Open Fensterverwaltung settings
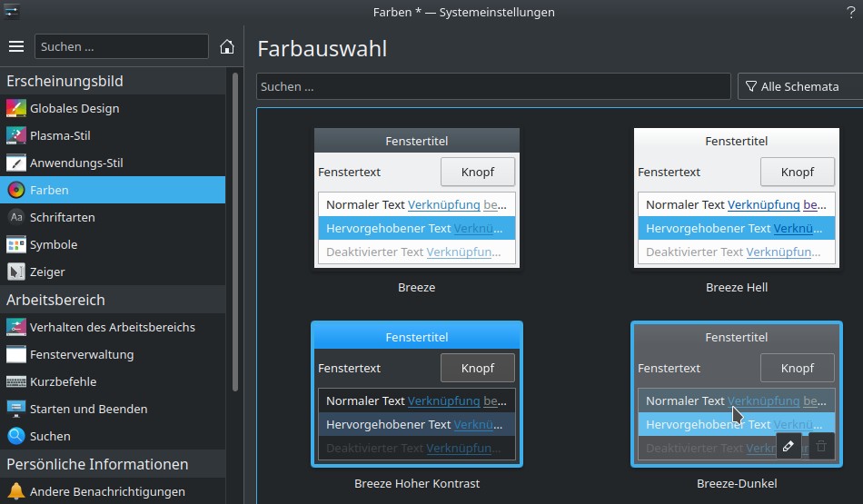 (x=82, y=354)
